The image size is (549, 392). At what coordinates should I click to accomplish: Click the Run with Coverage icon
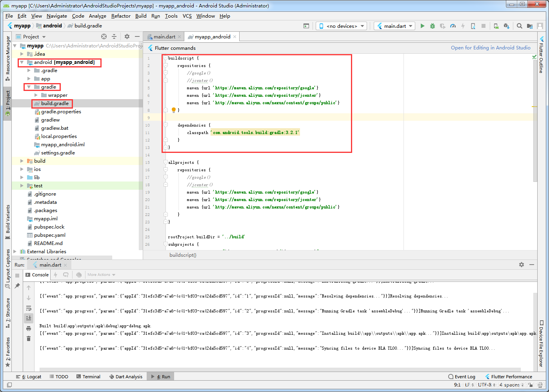point(443,26)
